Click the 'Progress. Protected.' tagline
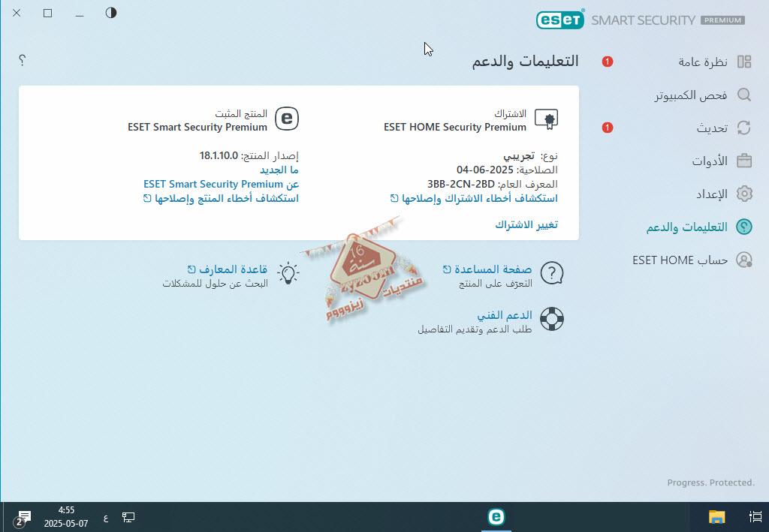 tap(710, 482)
